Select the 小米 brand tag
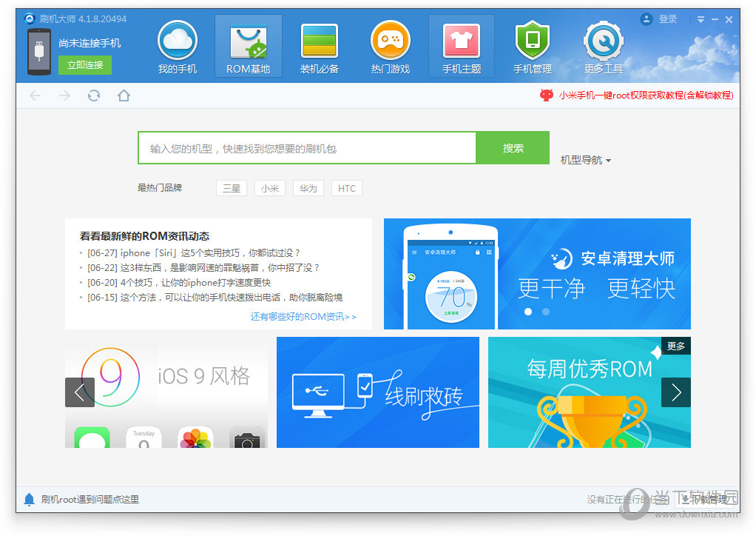The height and width of the screenshot is (536, 756). pos(270,188)
